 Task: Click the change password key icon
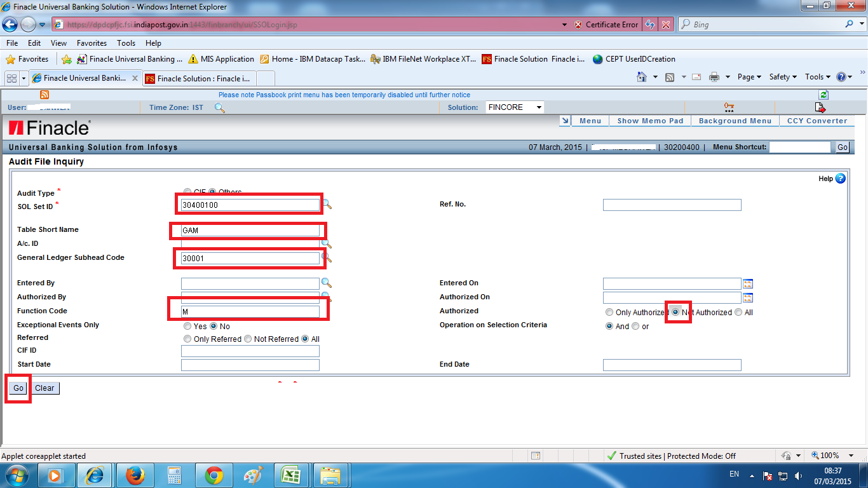[x=728, y=108]
